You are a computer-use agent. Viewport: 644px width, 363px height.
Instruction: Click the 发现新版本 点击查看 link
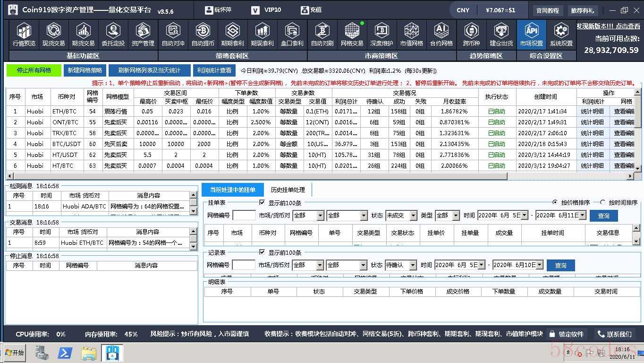608,26
